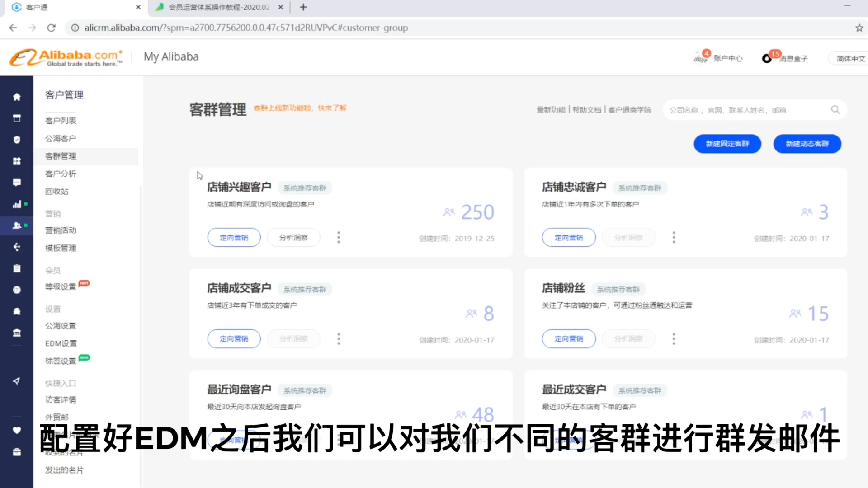This screenshot has width=868, height=488.
Task: Click 新建动态客群 button
Action: [x=807, y=144]
